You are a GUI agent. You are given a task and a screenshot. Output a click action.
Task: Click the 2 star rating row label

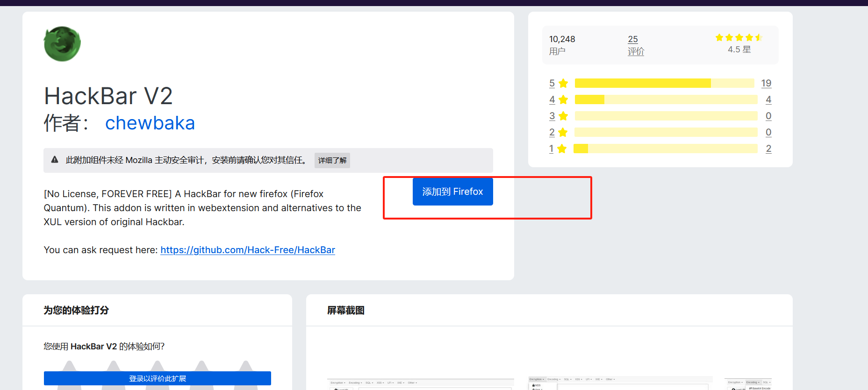pyautogui.click(x=552, y=132)
